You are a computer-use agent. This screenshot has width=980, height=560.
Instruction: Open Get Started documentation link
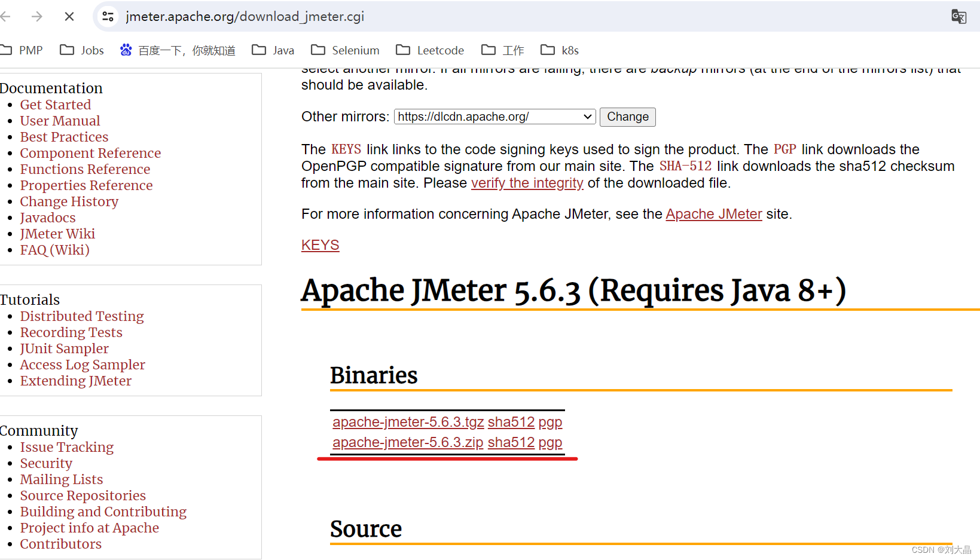coord(56,105)
